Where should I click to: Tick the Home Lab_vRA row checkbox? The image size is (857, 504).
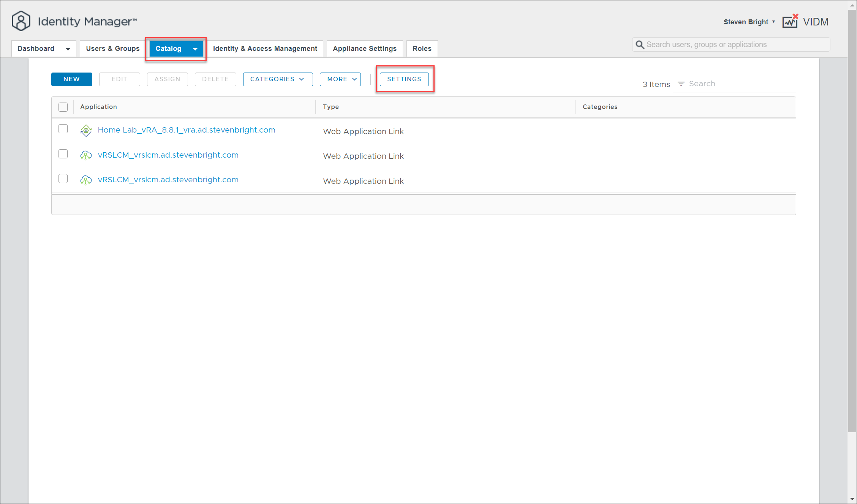pos(63,129)
